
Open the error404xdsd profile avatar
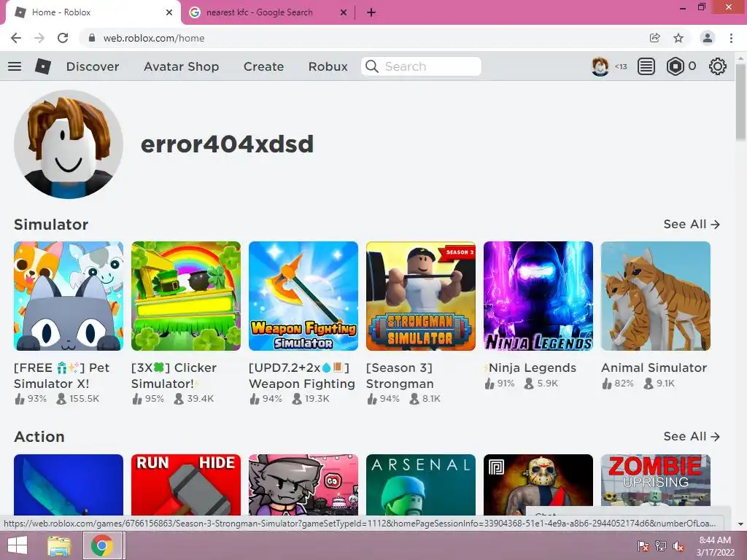click(x=69, y=144)
